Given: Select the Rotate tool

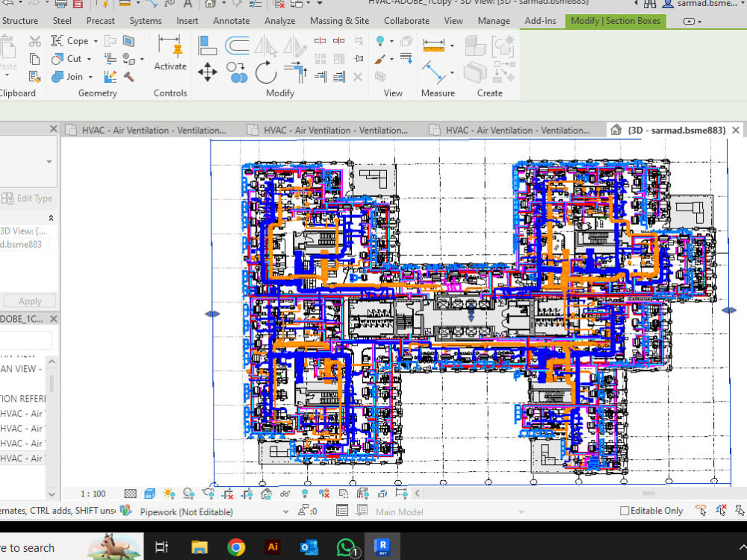Looking at the screenshot, I should 266,73.
